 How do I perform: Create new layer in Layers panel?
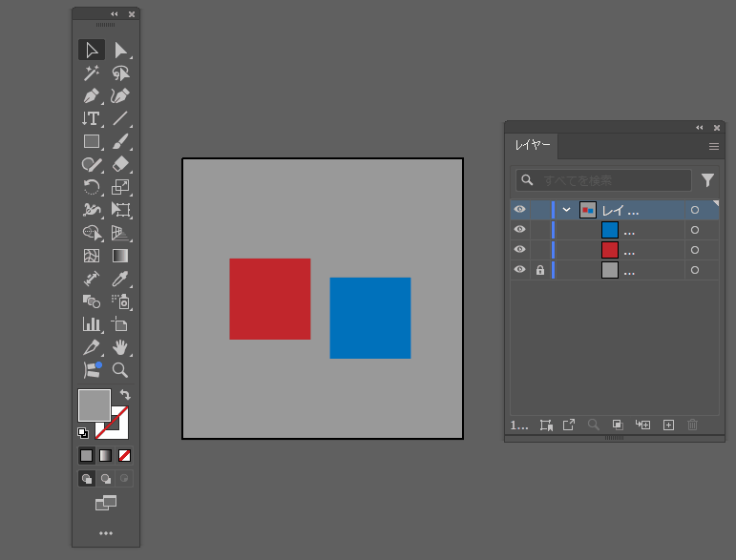click(668, 425)
